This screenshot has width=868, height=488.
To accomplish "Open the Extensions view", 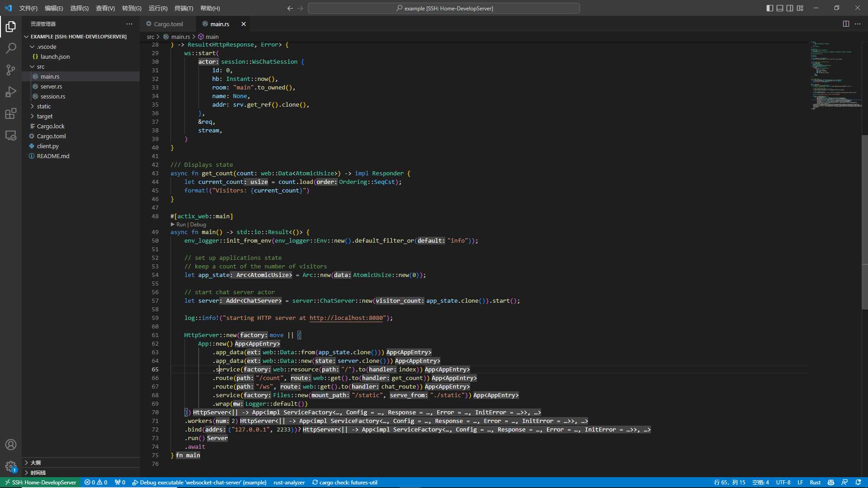I will 11,113.
